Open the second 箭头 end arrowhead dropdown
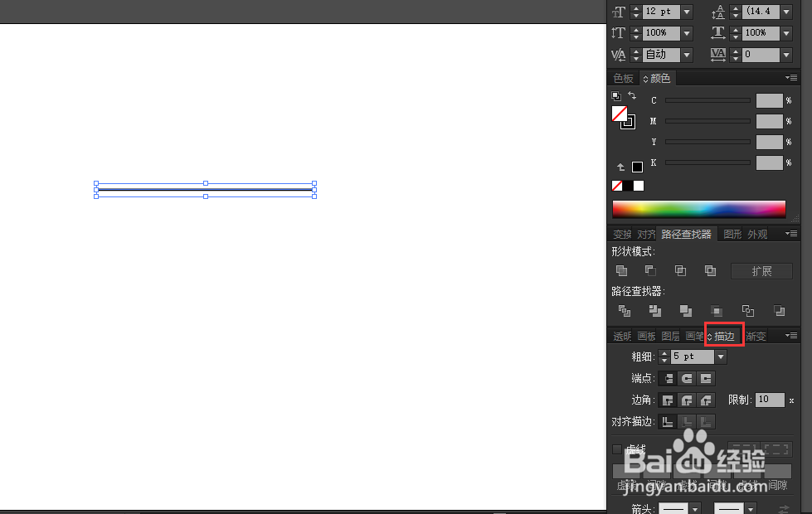812x514 pixels. (x=751, y=509)
